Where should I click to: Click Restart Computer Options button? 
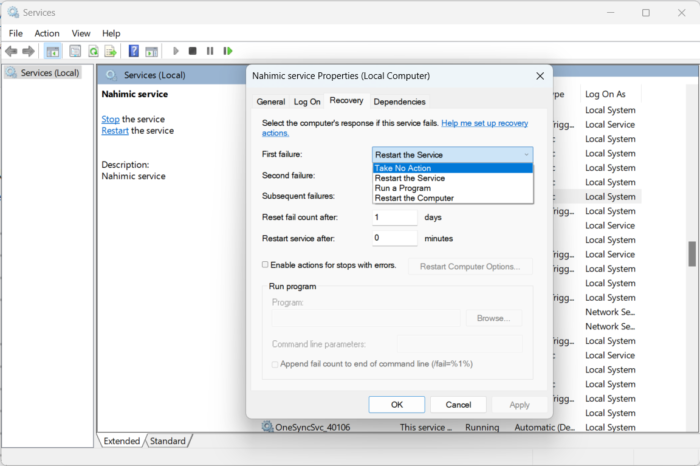pyautogui.click(x=470, y=266)
